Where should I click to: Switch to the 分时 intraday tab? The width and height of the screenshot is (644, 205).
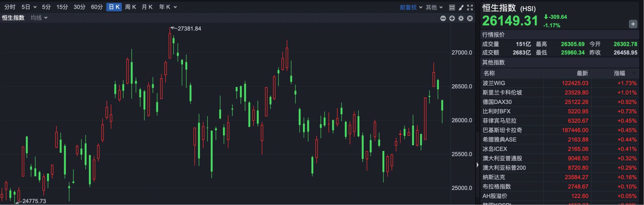[x=10, y=7]
